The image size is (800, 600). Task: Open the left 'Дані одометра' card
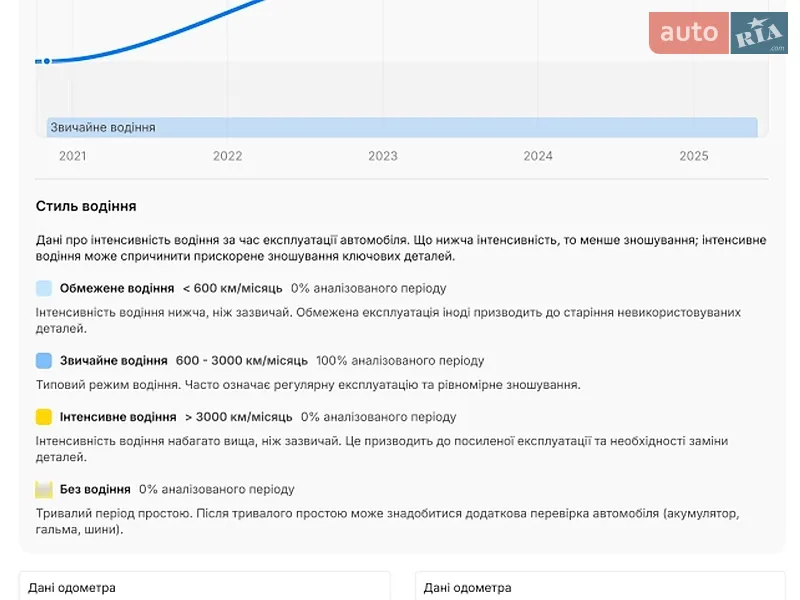tap(205, 586)
